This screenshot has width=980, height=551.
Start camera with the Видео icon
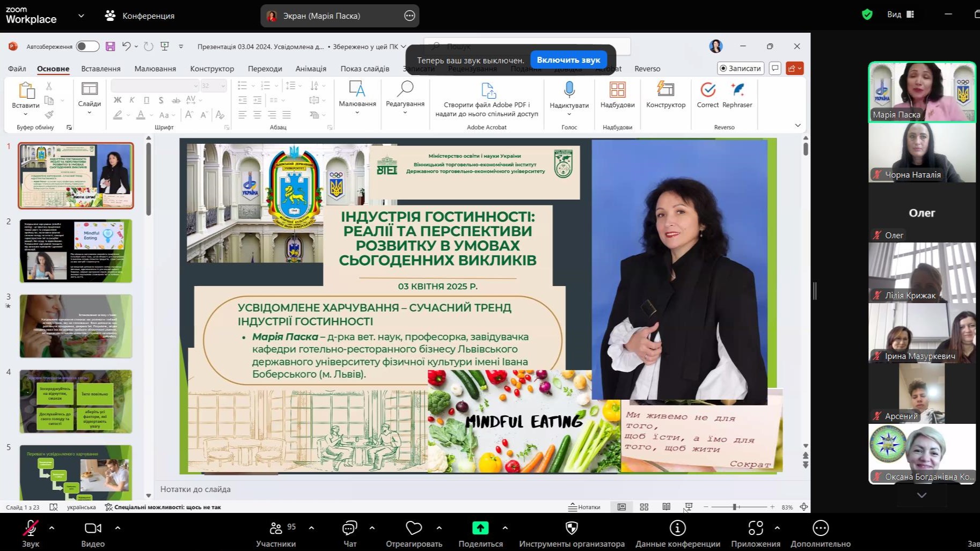coord(93,528)
